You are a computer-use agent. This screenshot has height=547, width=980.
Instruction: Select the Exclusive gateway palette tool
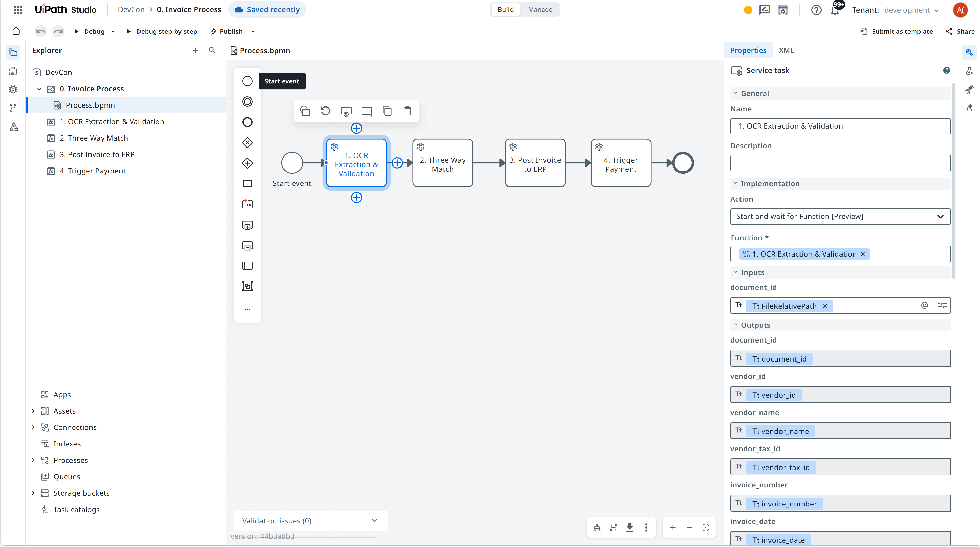(x=247, y=143)
